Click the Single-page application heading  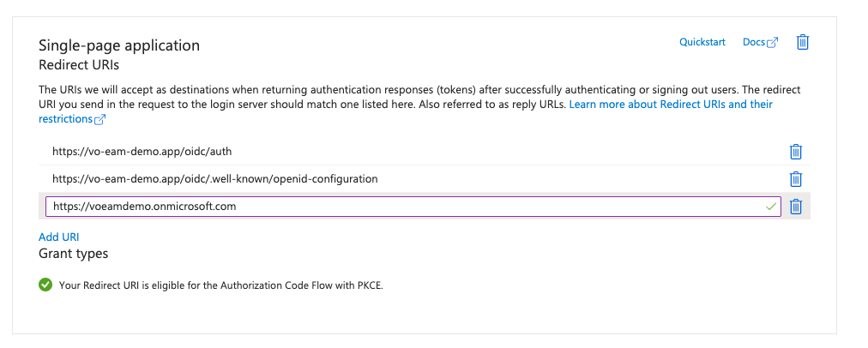click(119, 45)
